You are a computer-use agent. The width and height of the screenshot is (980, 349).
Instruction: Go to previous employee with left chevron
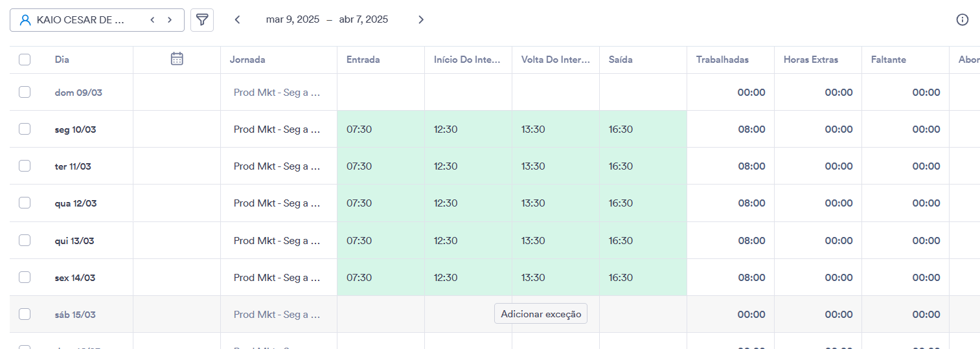click(x=152, y=20)
